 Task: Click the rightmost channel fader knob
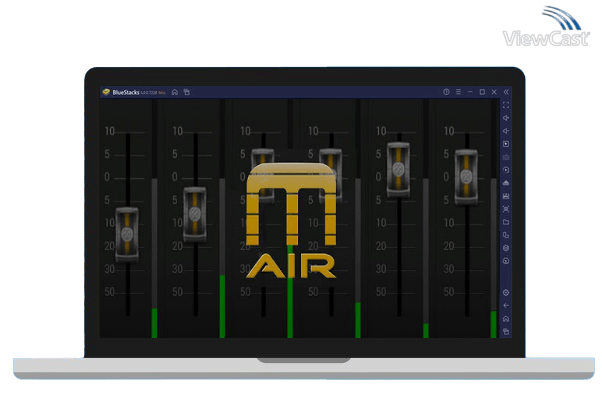(x=466, y=177)
